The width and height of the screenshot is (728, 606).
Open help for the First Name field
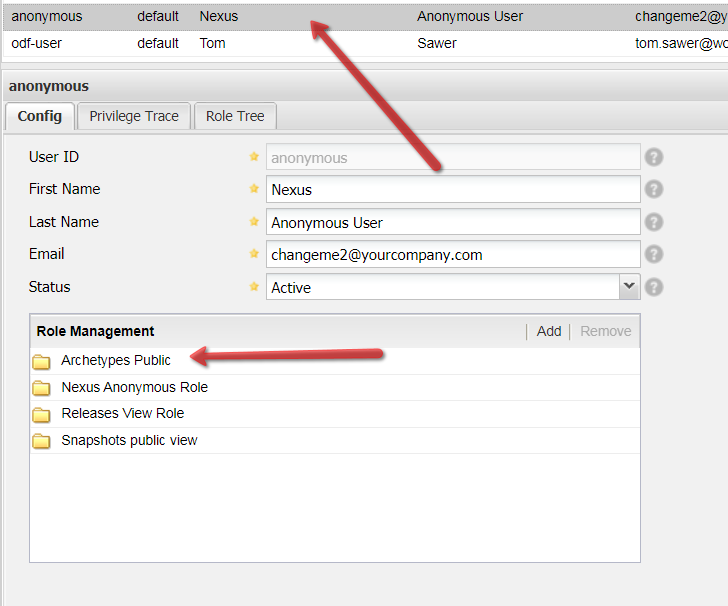[654, 189]
